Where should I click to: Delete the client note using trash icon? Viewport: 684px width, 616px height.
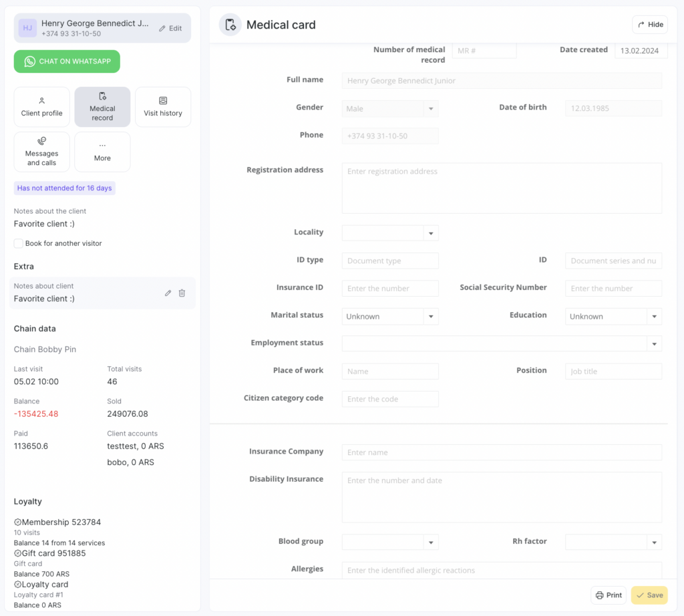click(x=182, y=293)
